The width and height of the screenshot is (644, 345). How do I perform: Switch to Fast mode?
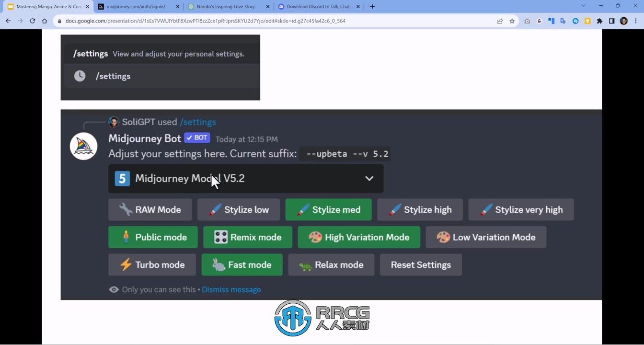pos(242,265)
